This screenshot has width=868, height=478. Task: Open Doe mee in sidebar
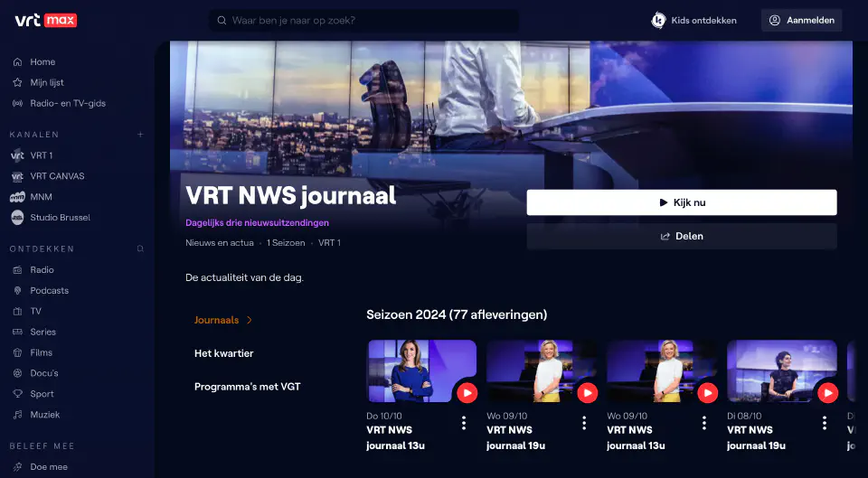39,467
